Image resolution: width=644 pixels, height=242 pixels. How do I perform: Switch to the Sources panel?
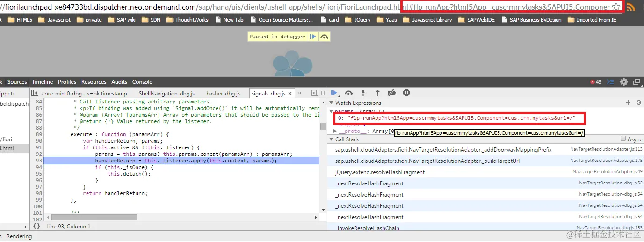[x=17, y=82]
